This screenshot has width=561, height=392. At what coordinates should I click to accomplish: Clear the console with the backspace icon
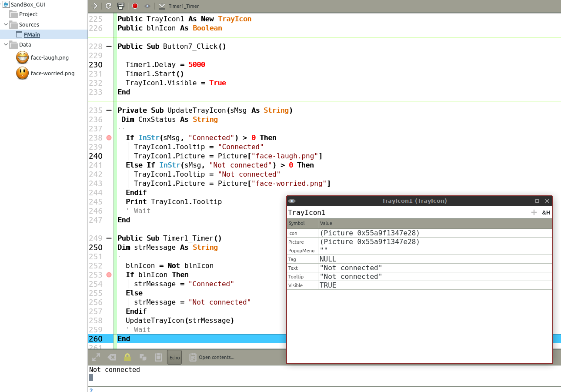(112, 357)
